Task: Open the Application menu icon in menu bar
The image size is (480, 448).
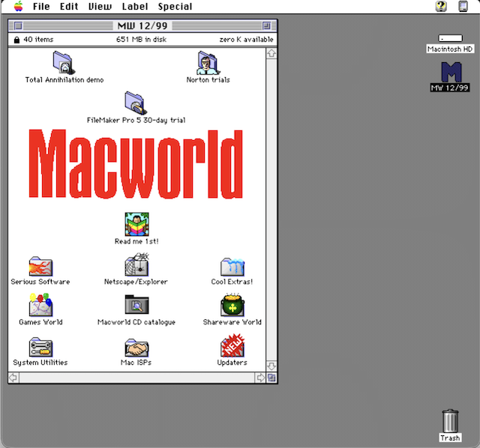Action: tap(463, 7)
